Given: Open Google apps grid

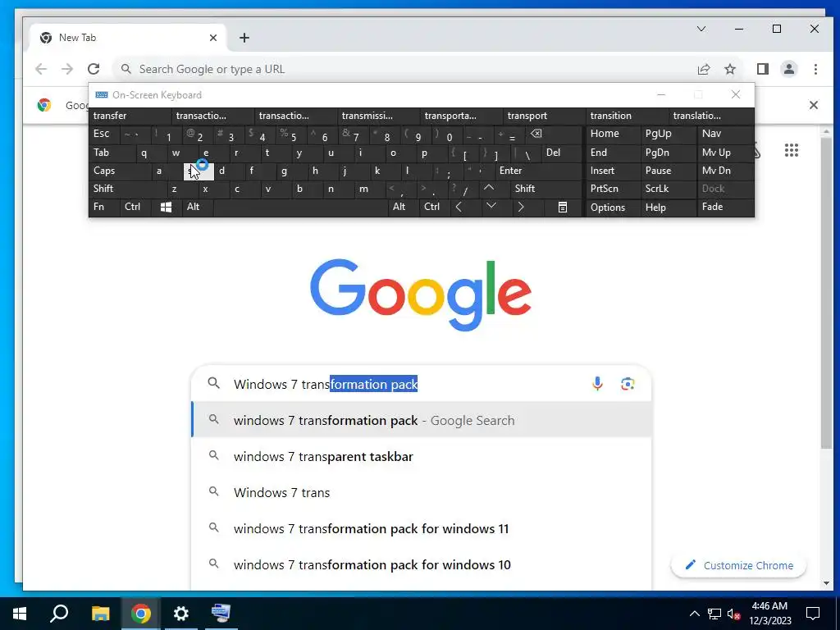Looking at the screenshot, I should pyautogui.click(x=792, y=151).
